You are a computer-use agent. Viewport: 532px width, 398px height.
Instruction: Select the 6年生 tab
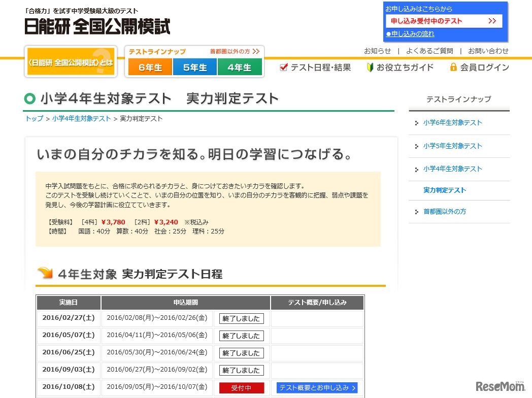(150, 67)
